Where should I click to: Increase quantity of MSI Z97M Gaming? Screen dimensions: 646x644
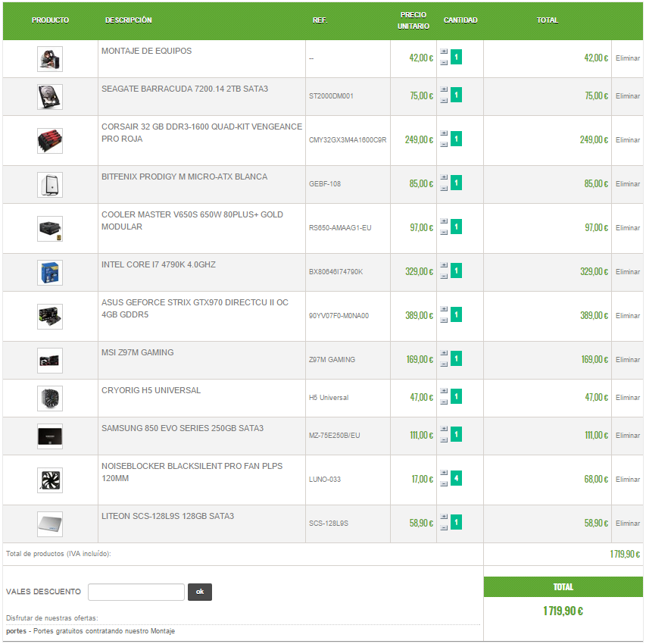(444, 353)
